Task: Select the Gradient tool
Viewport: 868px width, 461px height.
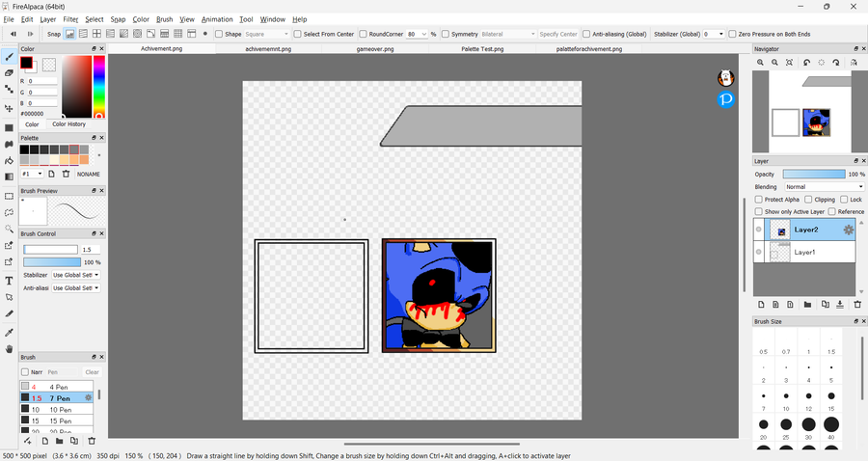Action: point(9,176)
